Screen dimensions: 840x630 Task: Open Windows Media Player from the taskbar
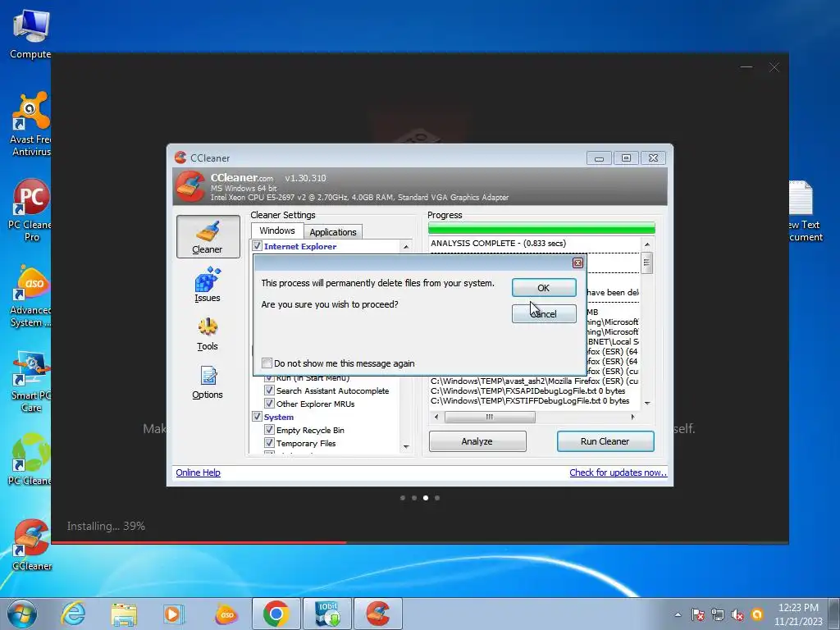174,614
